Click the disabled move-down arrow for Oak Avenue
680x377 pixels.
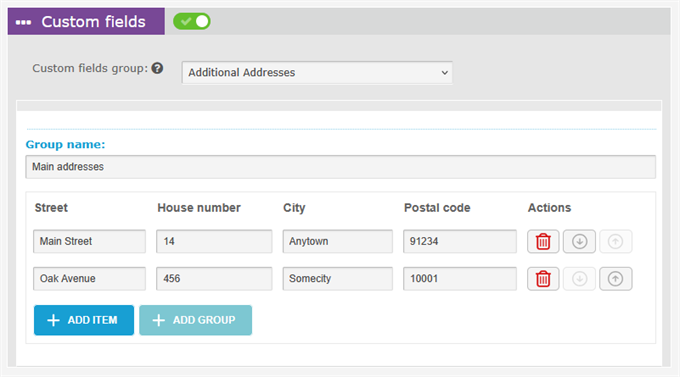(x=579, y=279)
